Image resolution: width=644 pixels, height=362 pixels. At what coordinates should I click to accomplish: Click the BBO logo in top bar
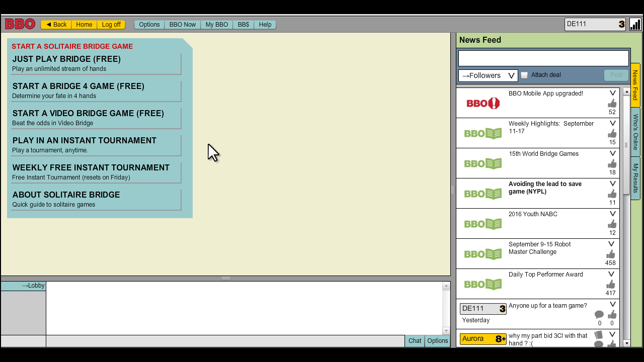tap(20, 24)
